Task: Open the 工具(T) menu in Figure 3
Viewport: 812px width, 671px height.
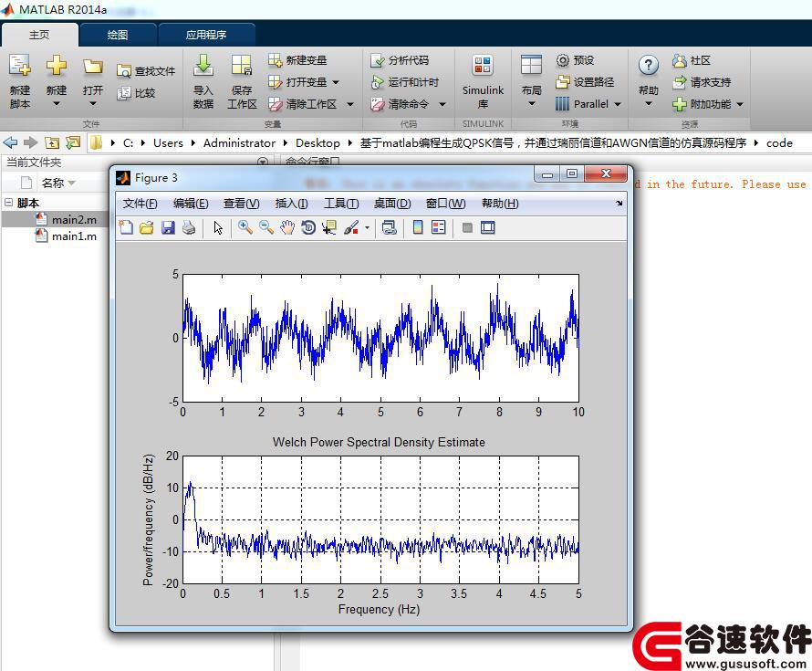Action: tap(341, 203)
